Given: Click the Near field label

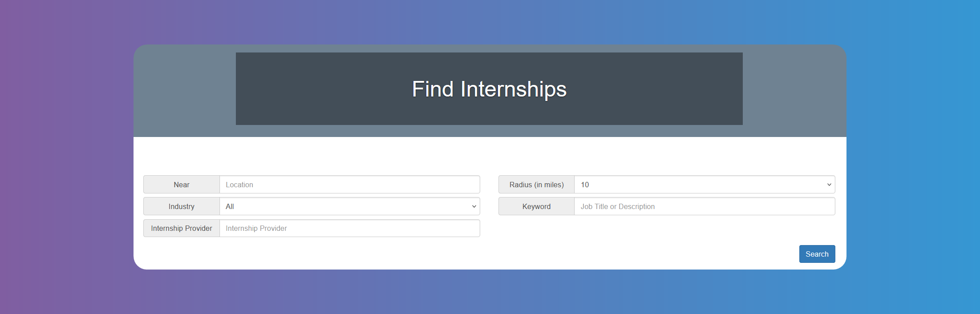Looking at the screenshot, I should tap(181, 184).
